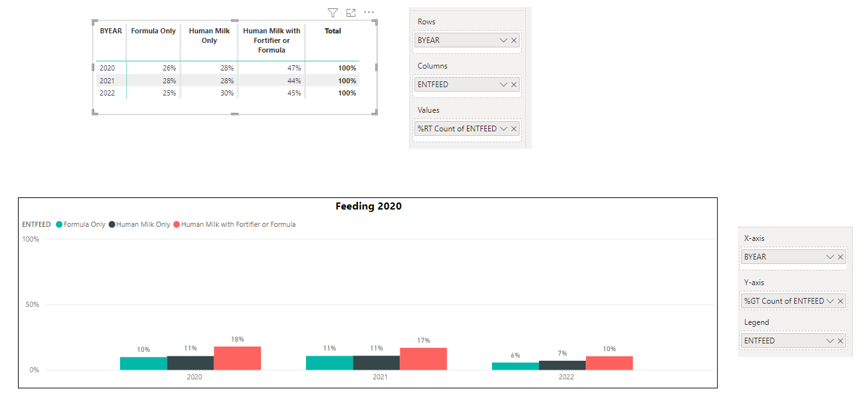
Task: Expand the BYEAR dropdown in Rows
Action: click(504, 40)
